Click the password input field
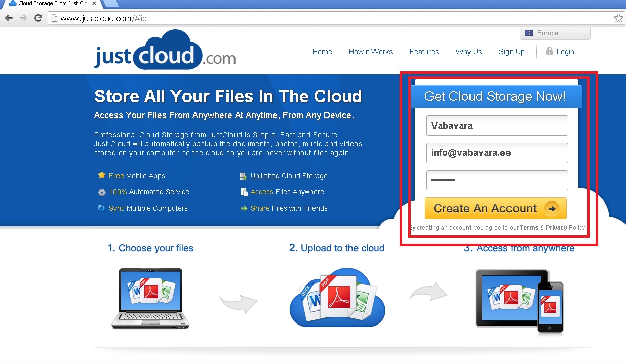 pos(497,180)
